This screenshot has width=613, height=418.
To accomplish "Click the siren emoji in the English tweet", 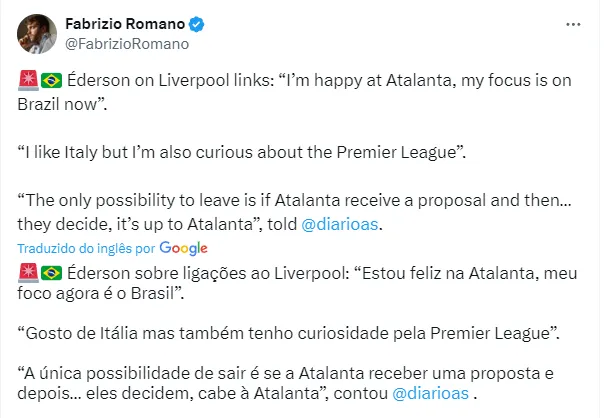I will coord(28,79).
